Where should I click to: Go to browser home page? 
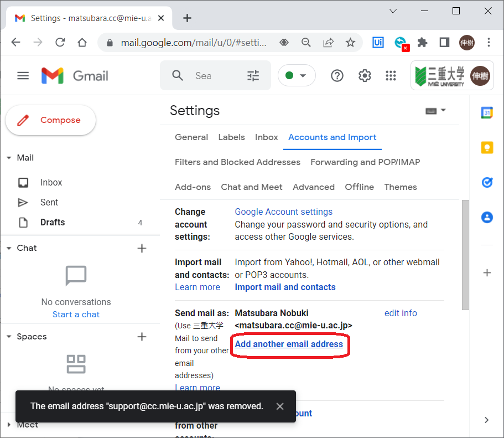[82, 42]
